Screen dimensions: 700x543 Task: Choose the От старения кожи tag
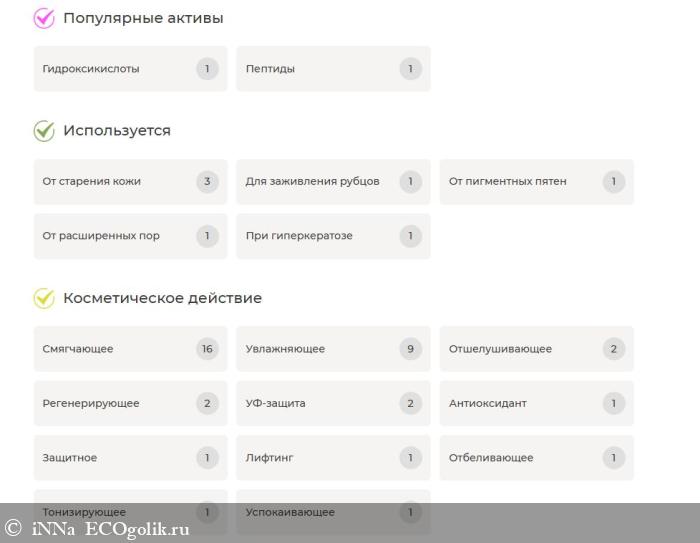point(130,182)
